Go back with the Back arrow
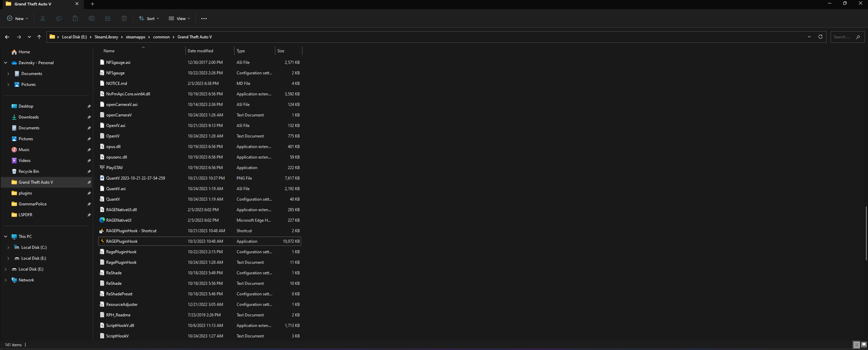 pyautogui.click(x=7, y=37)
